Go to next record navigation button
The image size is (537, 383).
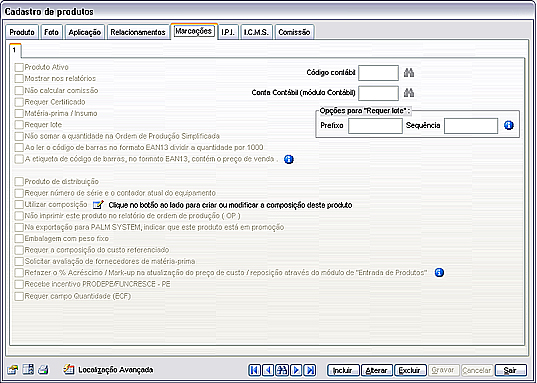tap(296, 370)
